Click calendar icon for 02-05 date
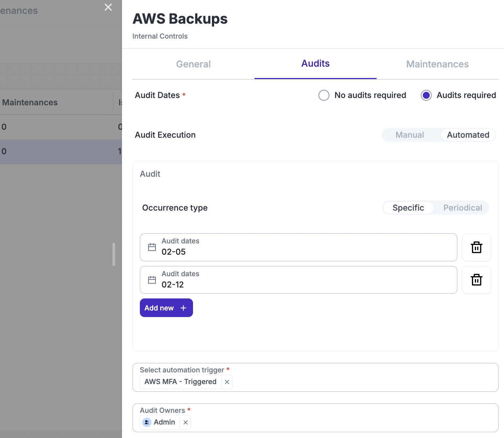The width and height of the screenshot is (504, 438). pos(152,247)
